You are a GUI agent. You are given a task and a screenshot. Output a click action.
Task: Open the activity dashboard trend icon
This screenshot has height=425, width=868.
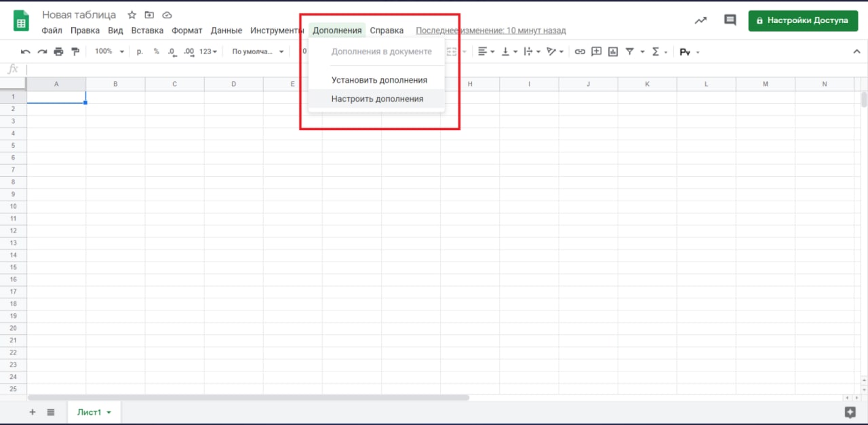coord(701,20)
